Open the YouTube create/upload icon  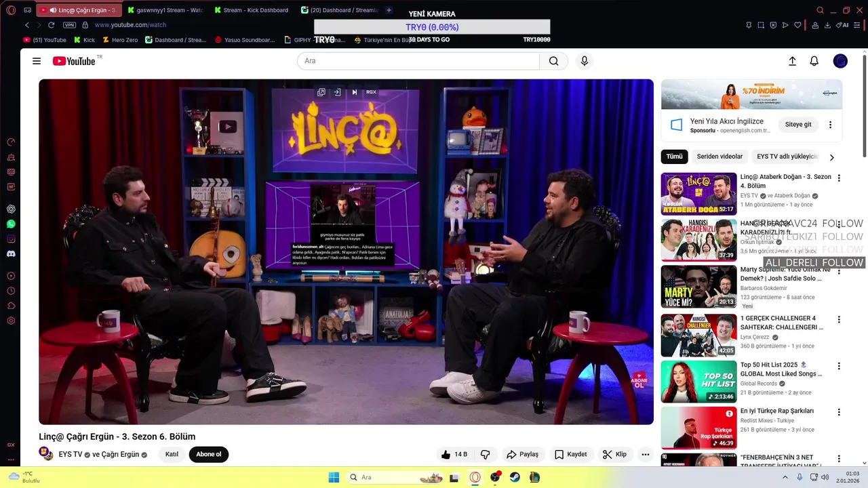[x=792, y=61]
